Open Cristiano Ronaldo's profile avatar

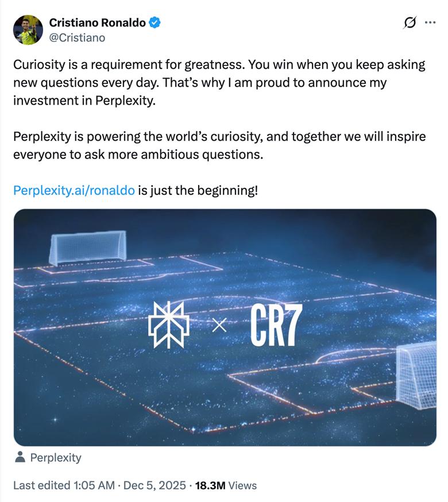pos(28,30)
